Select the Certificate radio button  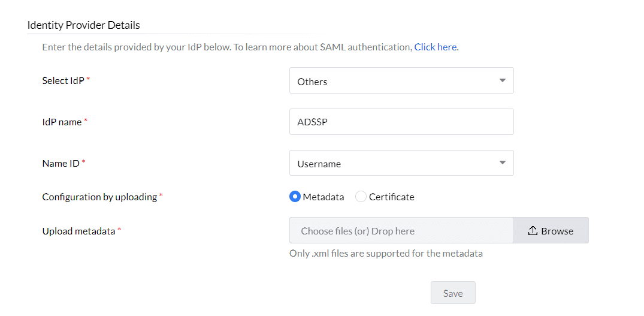pos(361,197)
